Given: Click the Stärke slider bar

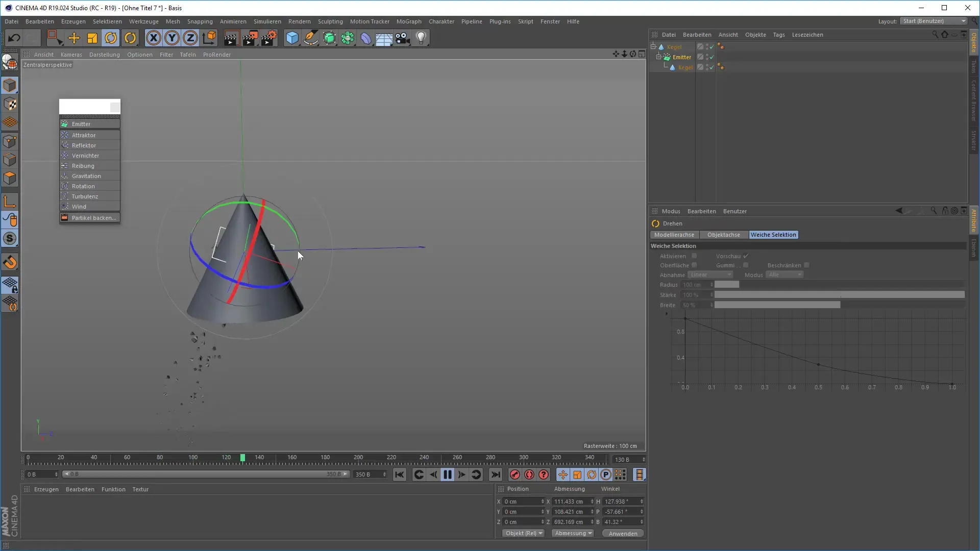Looking at the screenshot, I should (x=839, y=295).
